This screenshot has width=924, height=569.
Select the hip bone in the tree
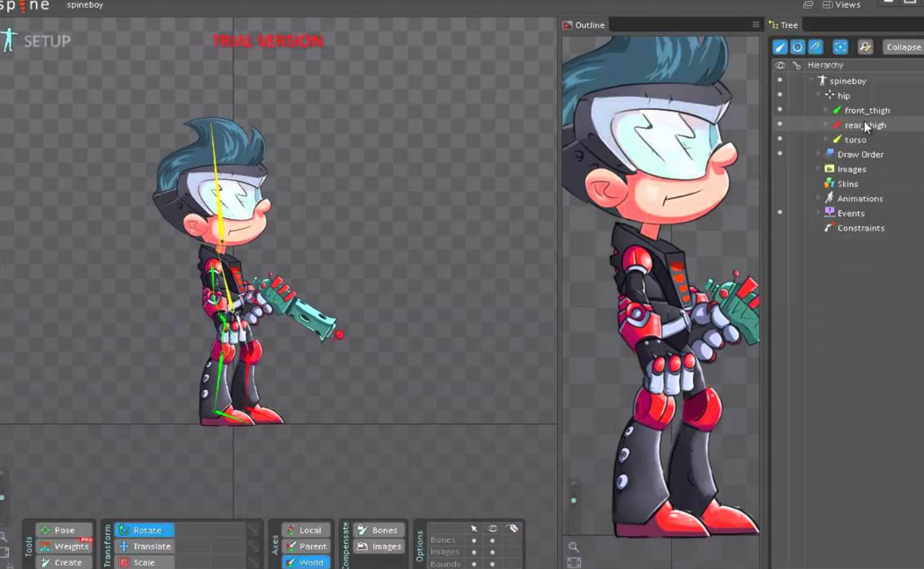tap(843, 95)
